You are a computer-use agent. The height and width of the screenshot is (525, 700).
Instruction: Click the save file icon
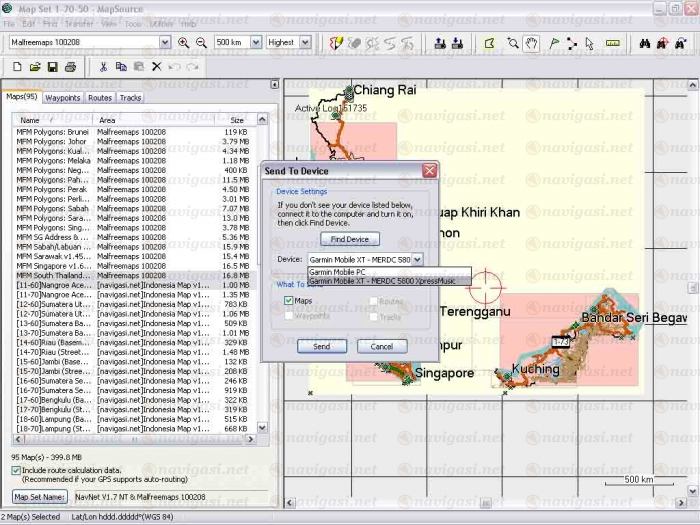tap(52, 67)
